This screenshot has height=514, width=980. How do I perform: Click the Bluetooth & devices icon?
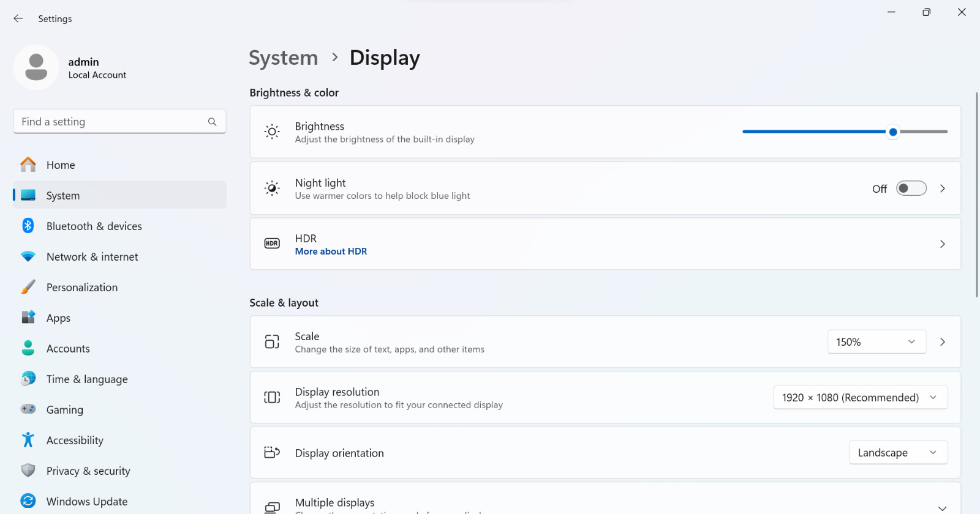click(x=28, y=226)
